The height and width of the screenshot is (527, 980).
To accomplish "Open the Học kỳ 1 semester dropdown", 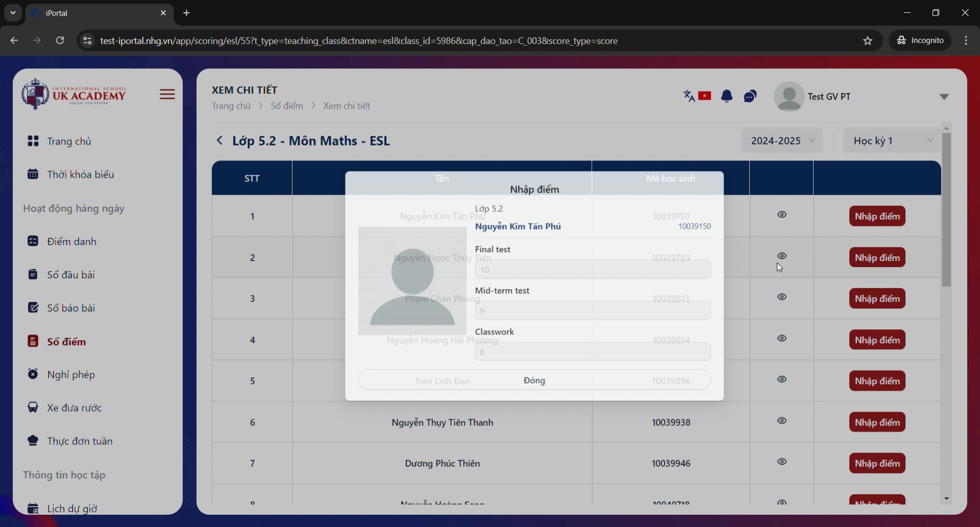I will 892,141.
